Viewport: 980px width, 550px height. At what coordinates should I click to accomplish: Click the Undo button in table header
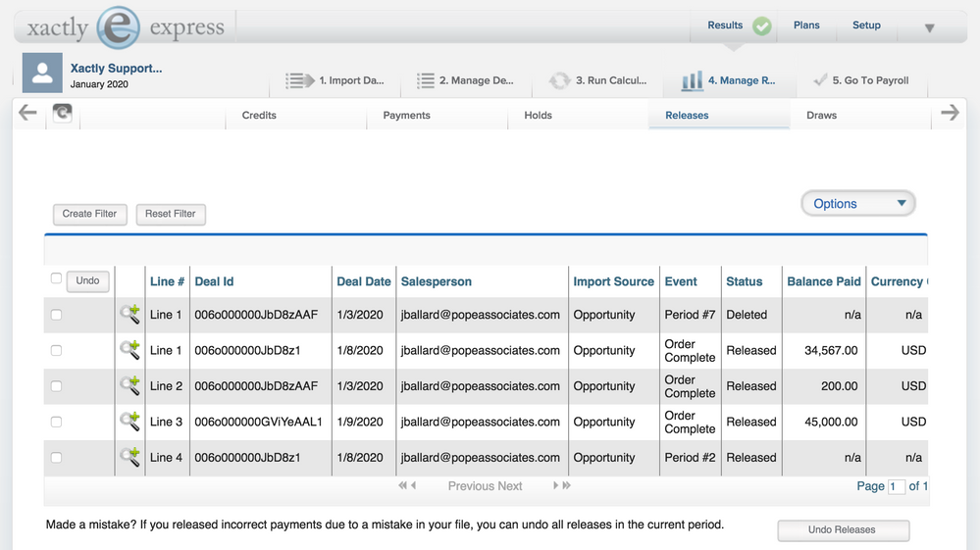click(87, 281)
